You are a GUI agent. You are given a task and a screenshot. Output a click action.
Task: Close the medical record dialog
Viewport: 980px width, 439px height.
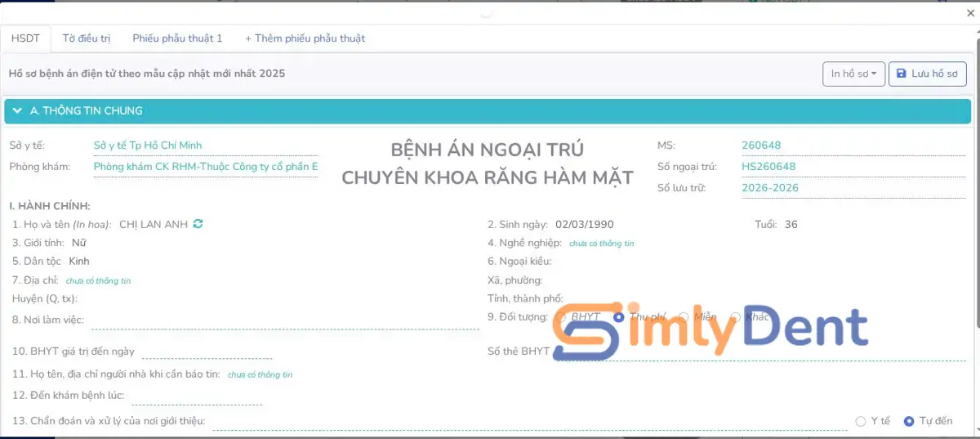click(x=969, y=13)
